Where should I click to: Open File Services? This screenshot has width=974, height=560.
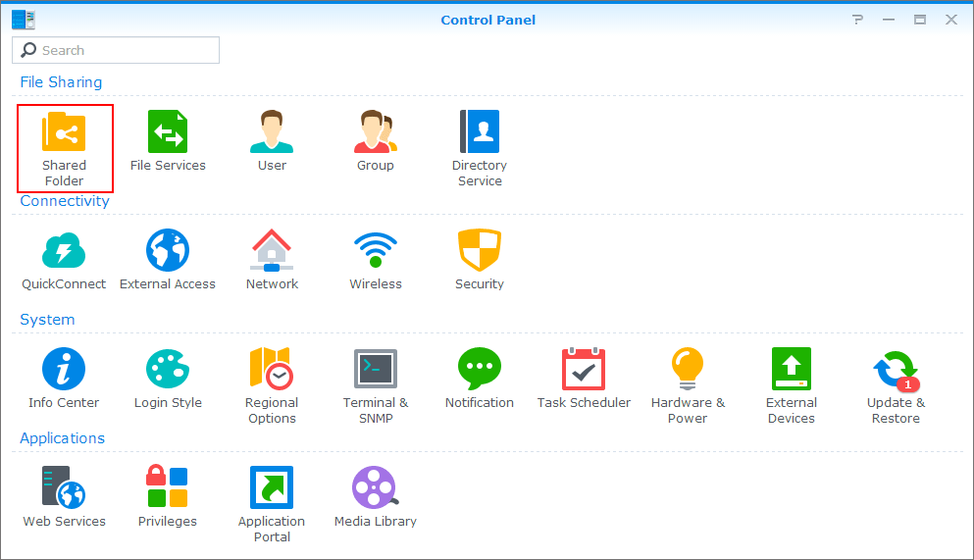[x=168, y=141]
